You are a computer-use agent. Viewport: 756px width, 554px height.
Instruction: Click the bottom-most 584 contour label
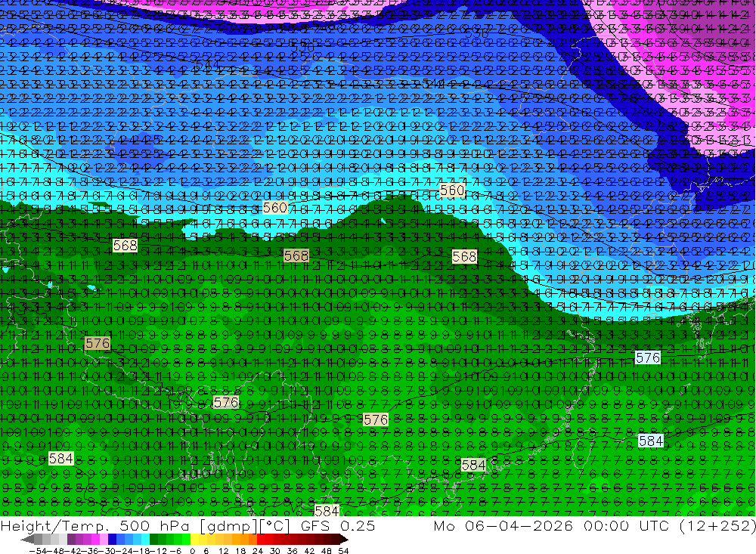[327, 510]
